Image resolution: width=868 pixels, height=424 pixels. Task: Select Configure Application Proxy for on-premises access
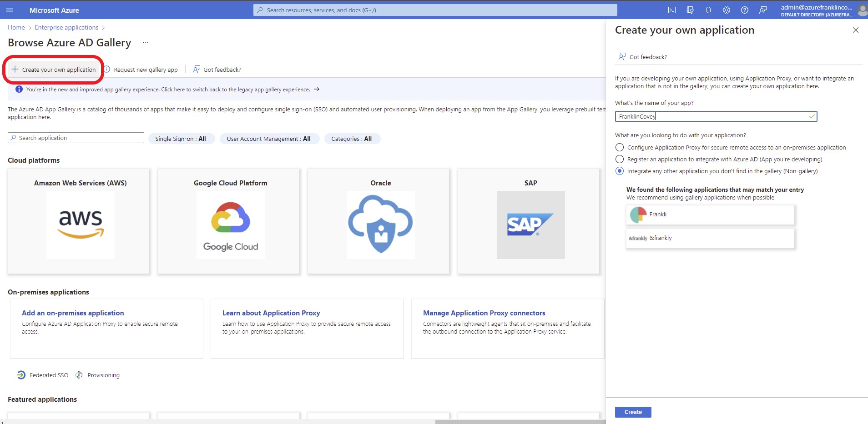[x=620, y=147]
